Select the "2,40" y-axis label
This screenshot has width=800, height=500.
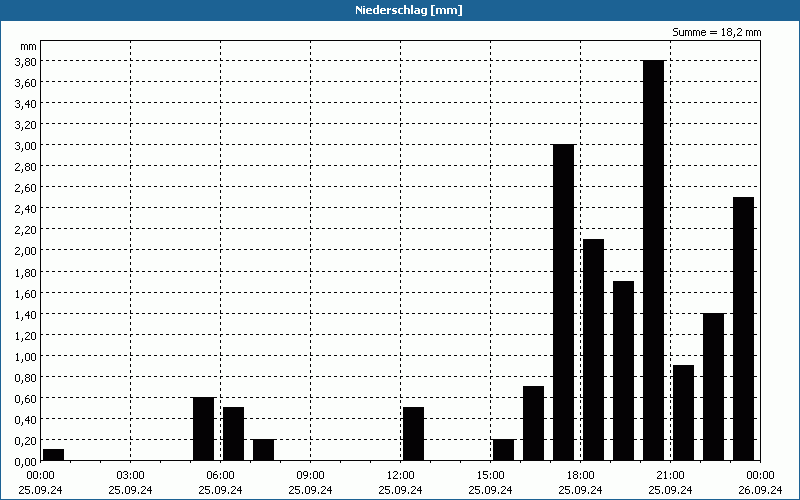click(28, 209)
